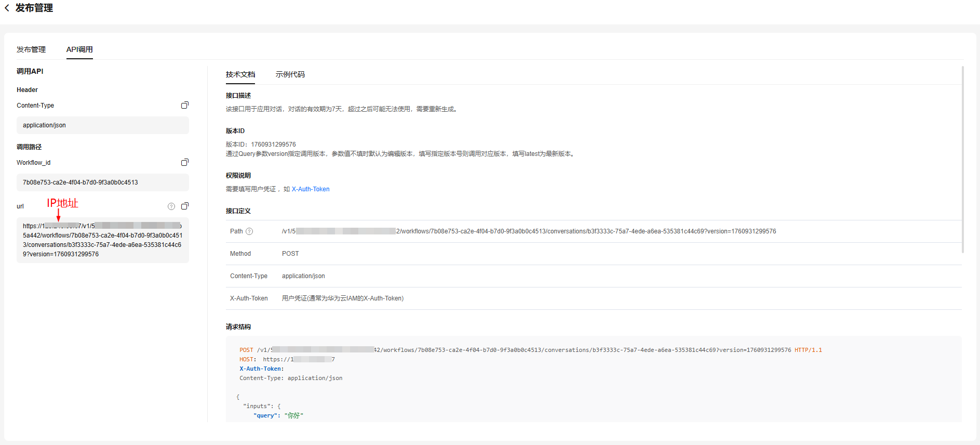The width and height of the screenshot is (980, 445).
Task: Copy the url value
Action: 184,206
